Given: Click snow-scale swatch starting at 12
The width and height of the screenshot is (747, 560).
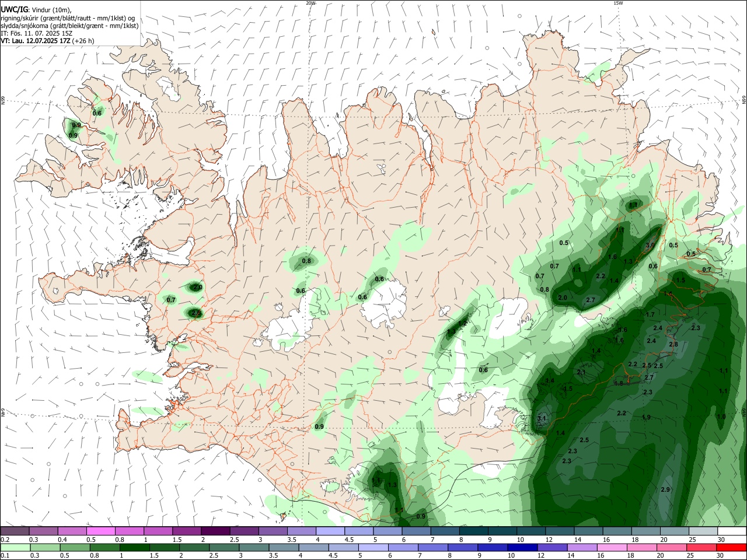Looking at the screenshot, I should 560,531.
